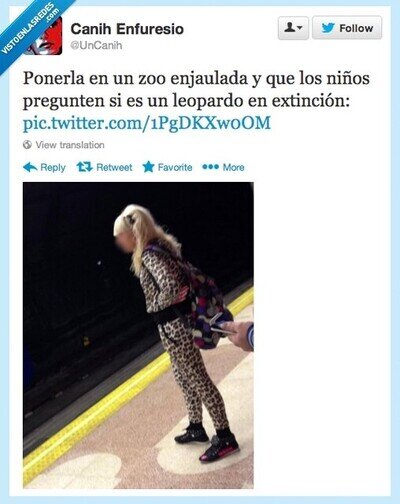Open the user actions dropdown with person icon
The image size is (400, 504).
coord(293,28)
